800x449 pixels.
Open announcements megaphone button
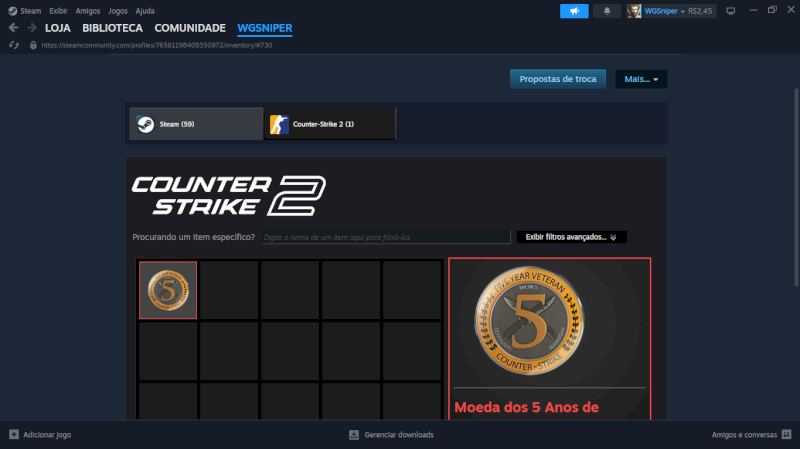574,11
